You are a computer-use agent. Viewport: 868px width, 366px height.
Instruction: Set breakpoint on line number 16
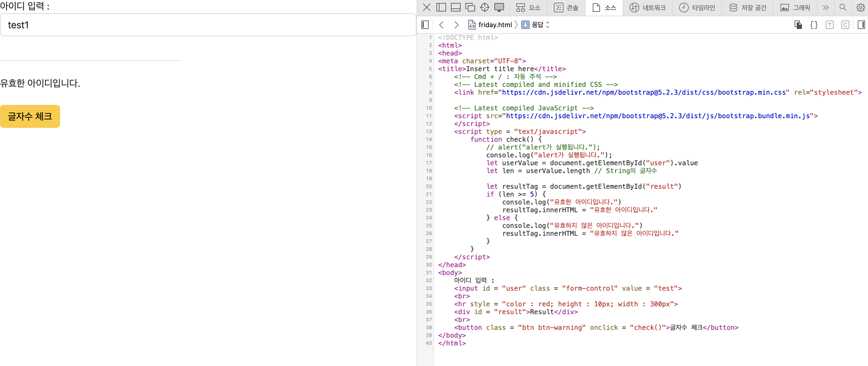click(x=429, y=155)
